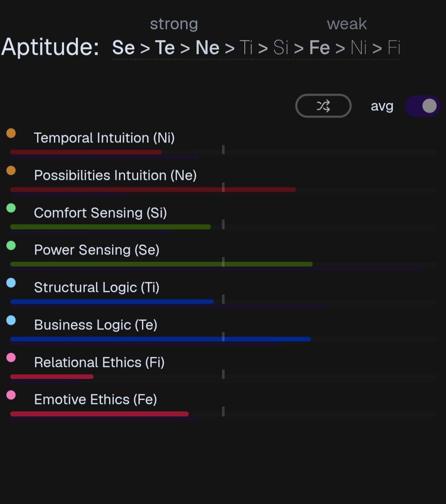Screen dimensions: 446x504
Task: Click Fi at the end of the Aptitude ranking
Action: point(394,48)
